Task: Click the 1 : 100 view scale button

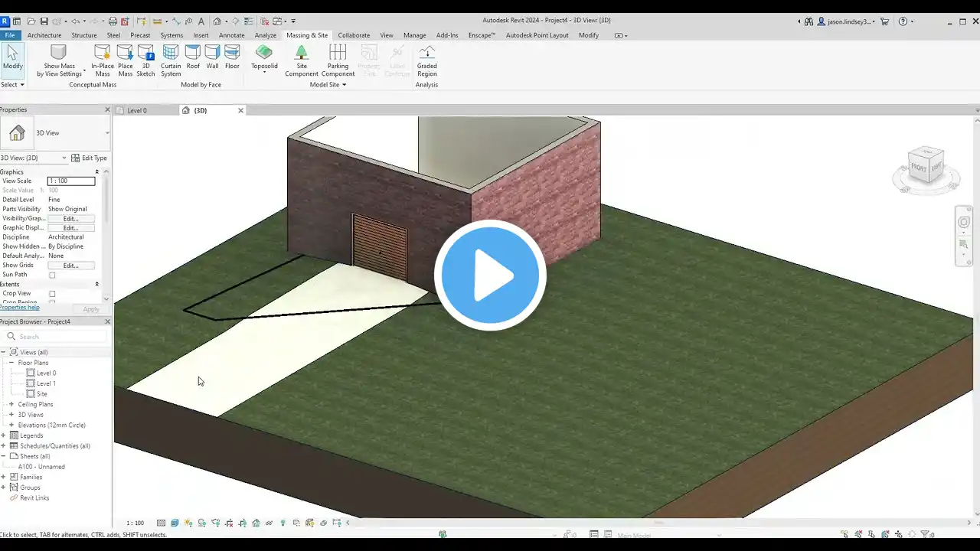Action: (x=135, y=523)
